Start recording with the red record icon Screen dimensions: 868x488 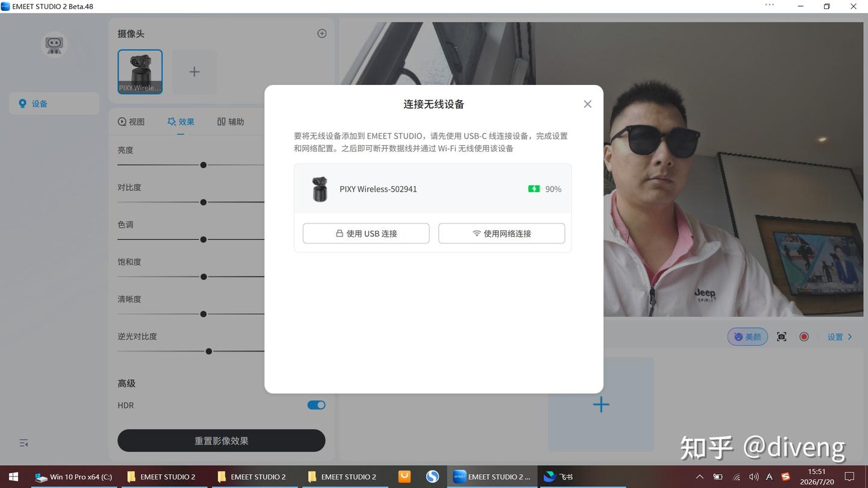804,337
